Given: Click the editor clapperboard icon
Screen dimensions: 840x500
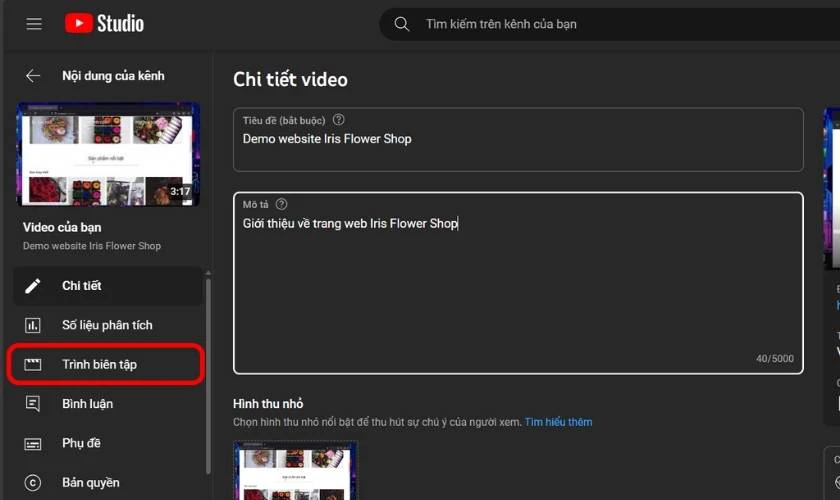Looking at the screenshot, I should click(x=33, y=365).
